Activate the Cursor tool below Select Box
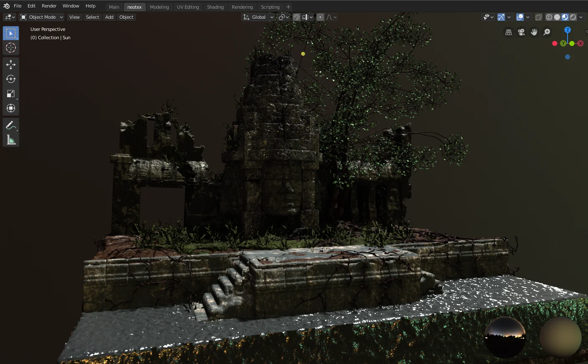The width and height of the screenshot is (588, 364). tap(11, 48)
